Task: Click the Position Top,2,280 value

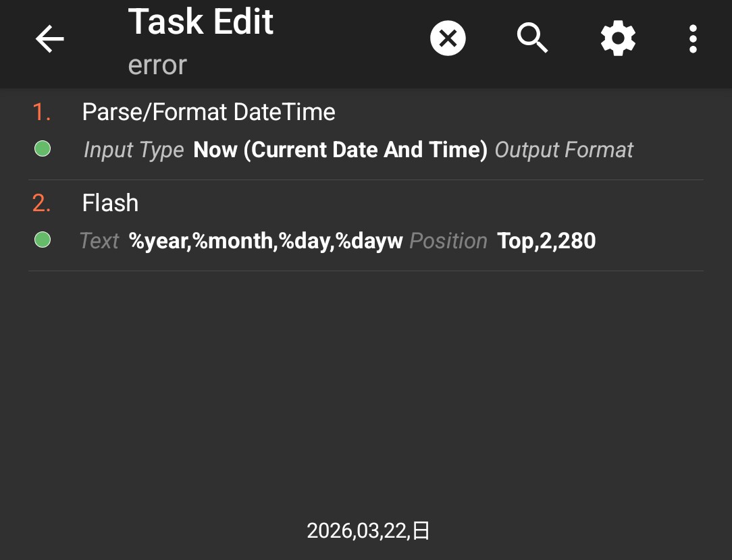Action: 546,241
